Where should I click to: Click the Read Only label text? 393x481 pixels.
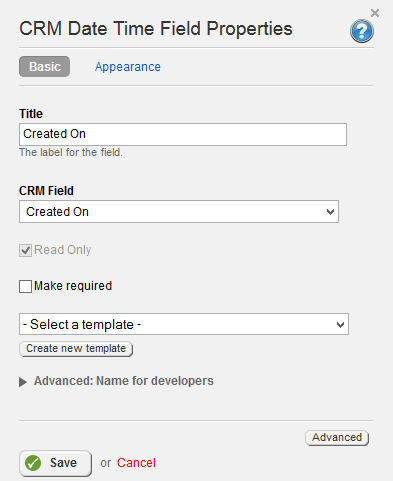pos(63,250)
